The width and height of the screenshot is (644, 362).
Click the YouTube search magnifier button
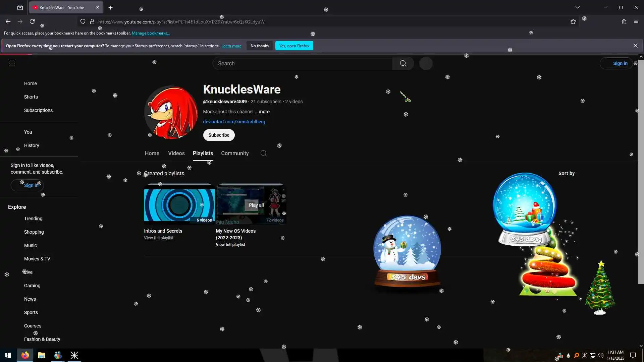coord(403,63)
